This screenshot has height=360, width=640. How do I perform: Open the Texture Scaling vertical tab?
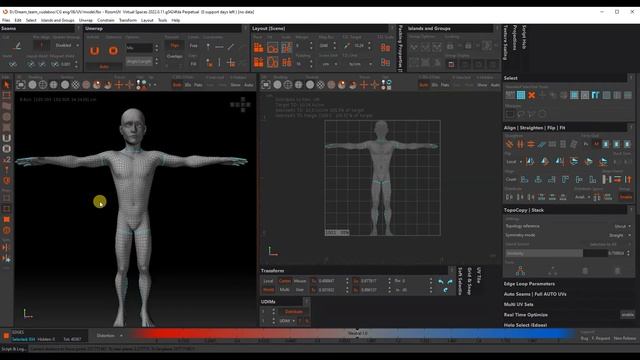505,42
